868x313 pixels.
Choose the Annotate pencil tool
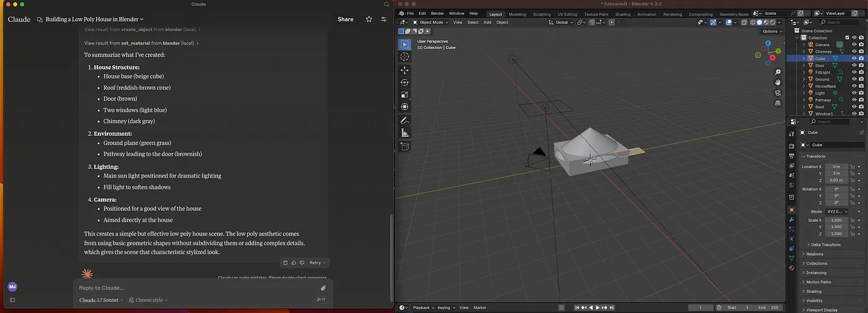pos(404,120)
